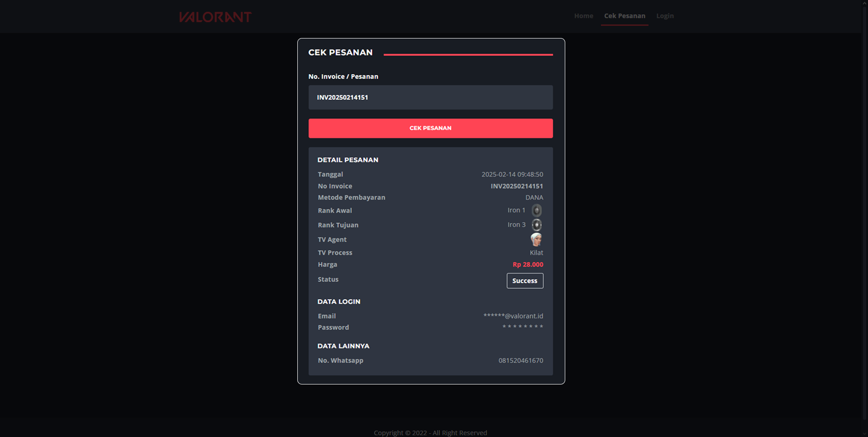Click the TV Agent label

tap(332, 240)
